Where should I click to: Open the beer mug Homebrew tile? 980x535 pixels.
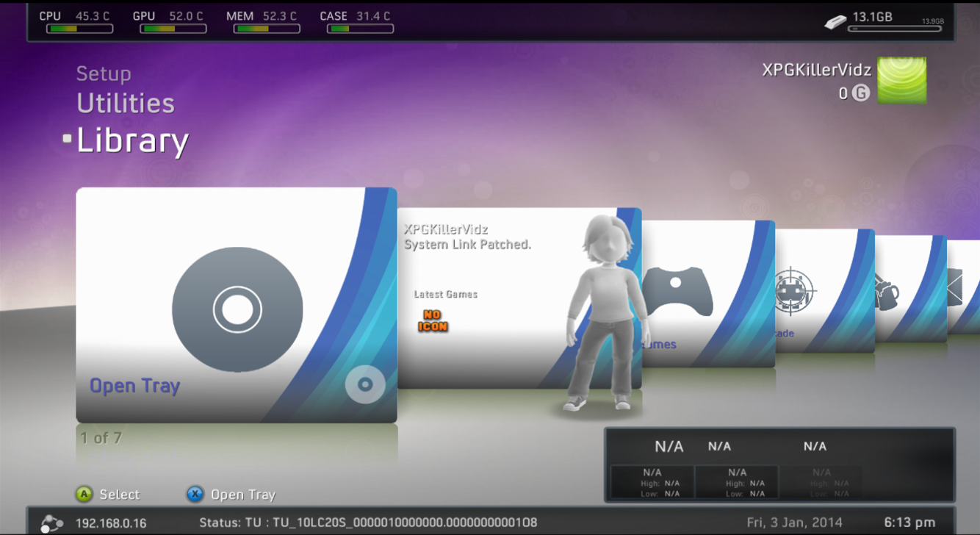(889, 292)
